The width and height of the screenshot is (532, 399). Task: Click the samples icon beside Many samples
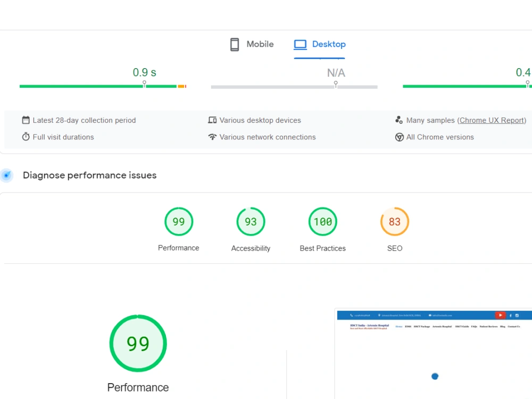399,120
